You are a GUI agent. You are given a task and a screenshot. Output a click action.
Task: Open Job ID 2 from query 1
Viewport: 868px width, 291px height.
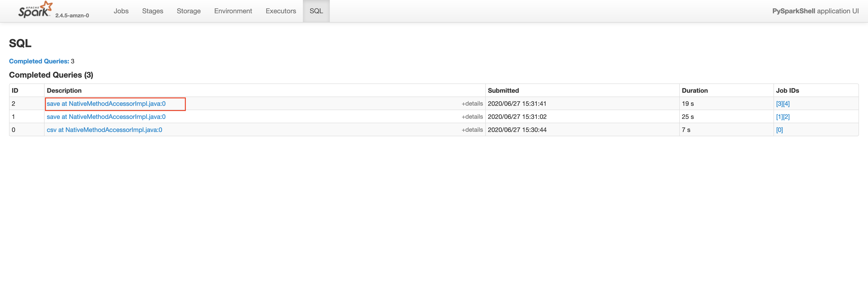[x=786, y=116]
